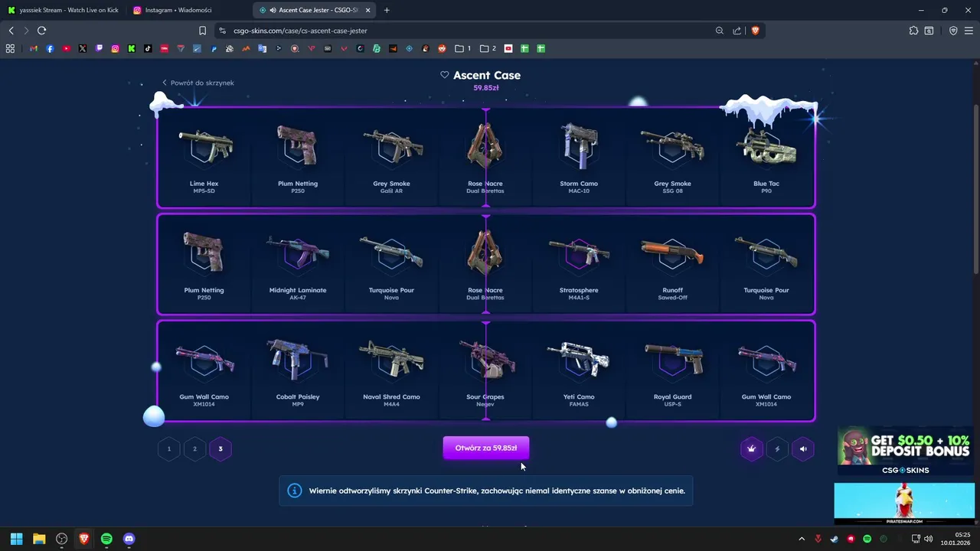The width and height of the screenshot is (980, 551).
Task: Open apps grid in bookmarks bar
Action: click(10, 48)
